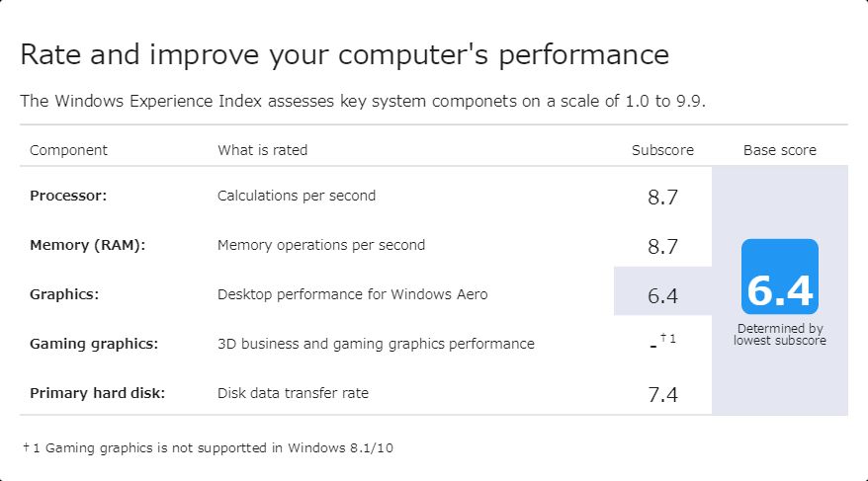
Task: Select the Processor row label
Action: click(68, 196)
